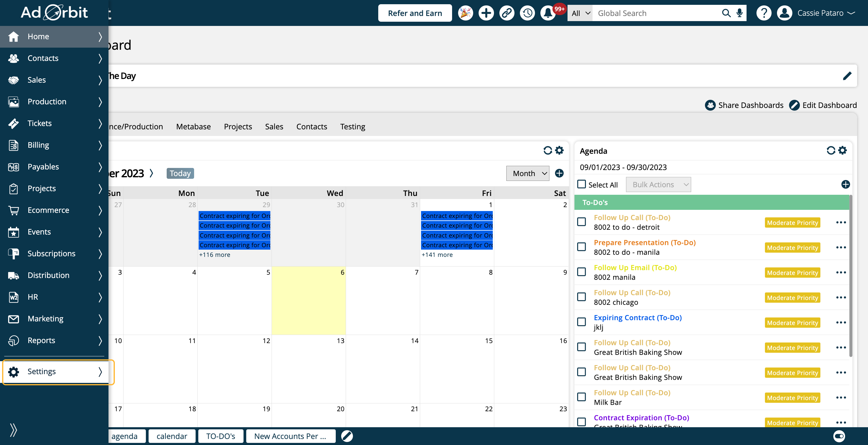
Task: Open the help question mark icon
Action: coord(763,13)
